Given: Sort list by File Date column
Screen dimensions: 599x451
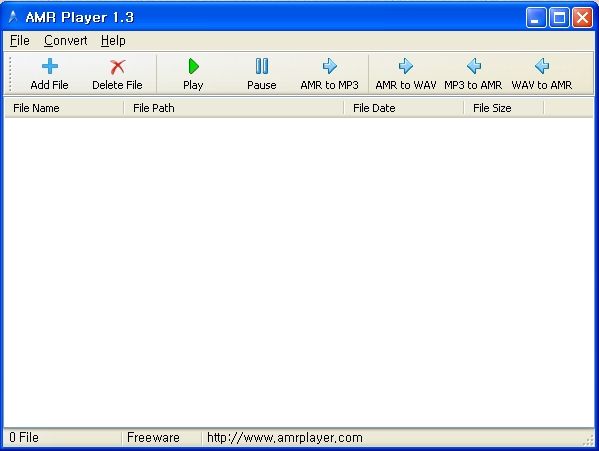Looking at the screenshot, I should tap(403, 108).
